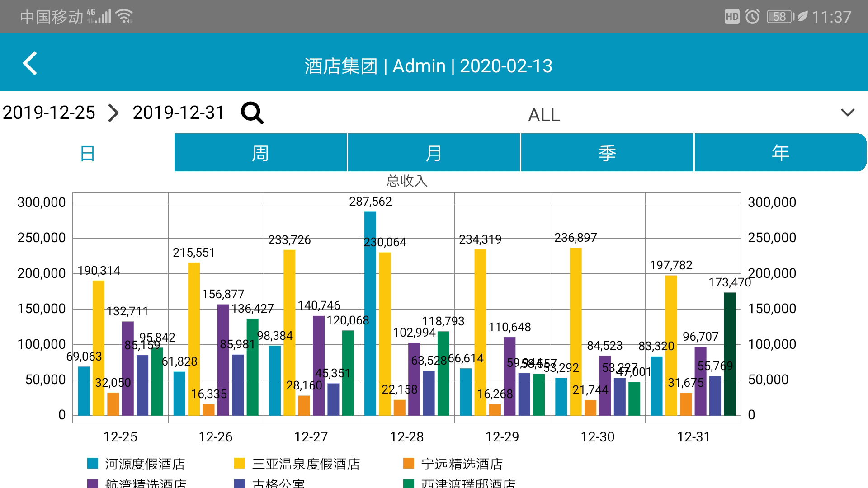Switch to the 月 monthly tab

[434, 153]
